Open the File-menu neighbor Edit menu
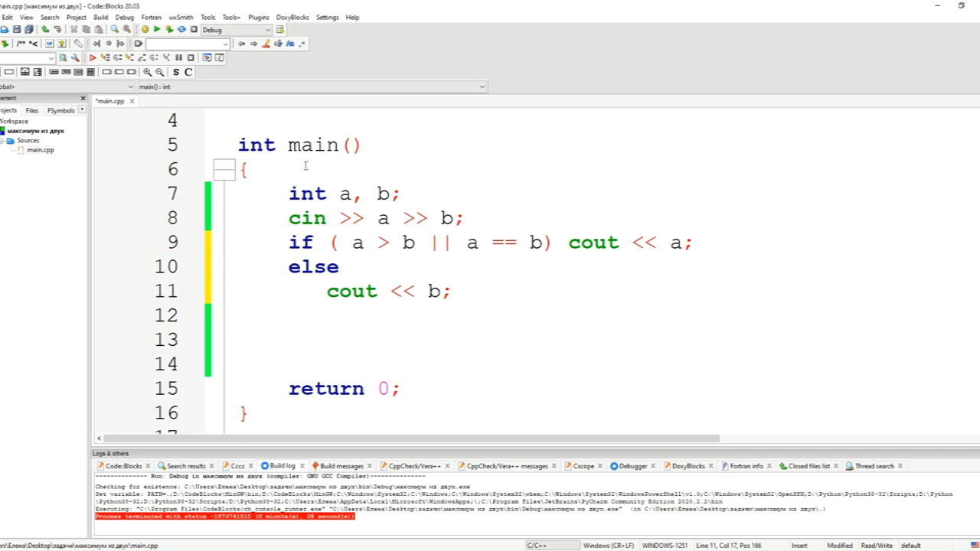This screenshot has height=551, width=980. pos(7,17)
